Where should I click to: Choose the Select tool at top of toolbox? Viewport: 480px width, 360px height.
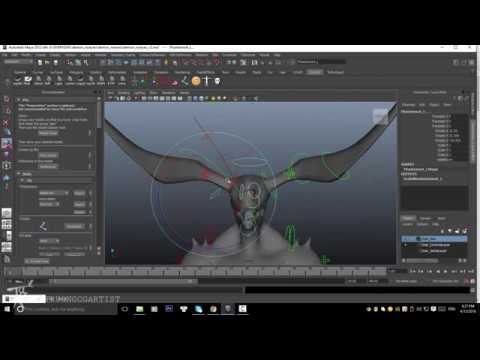[x=7, y=99]
